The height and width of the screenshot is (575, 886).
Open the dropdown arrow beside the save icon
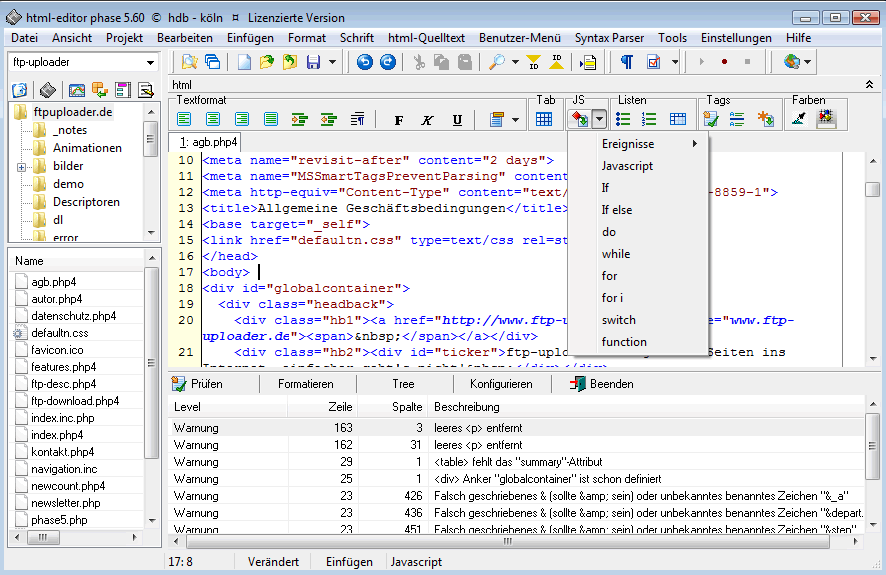pyautogui.click(x=333, y=62)
